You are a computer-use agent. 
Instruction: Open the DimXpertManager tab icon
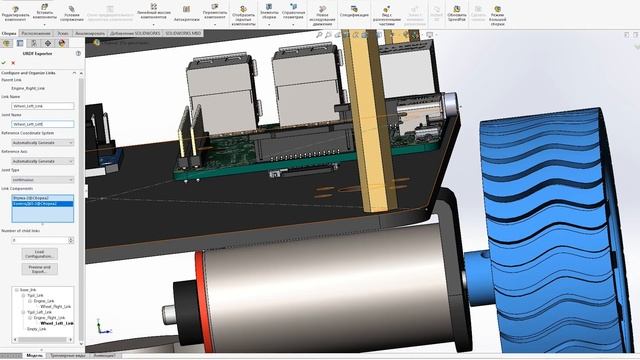(48, 43)
